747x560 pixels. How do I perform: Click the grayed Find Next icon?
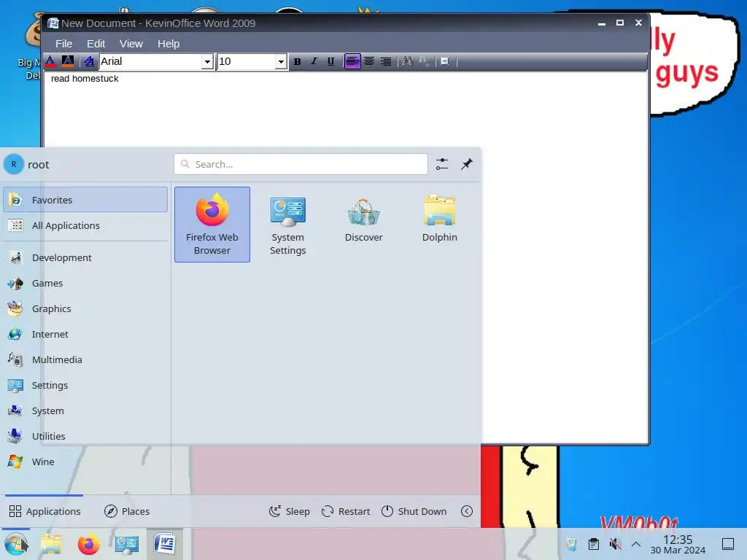coord(424,61)
